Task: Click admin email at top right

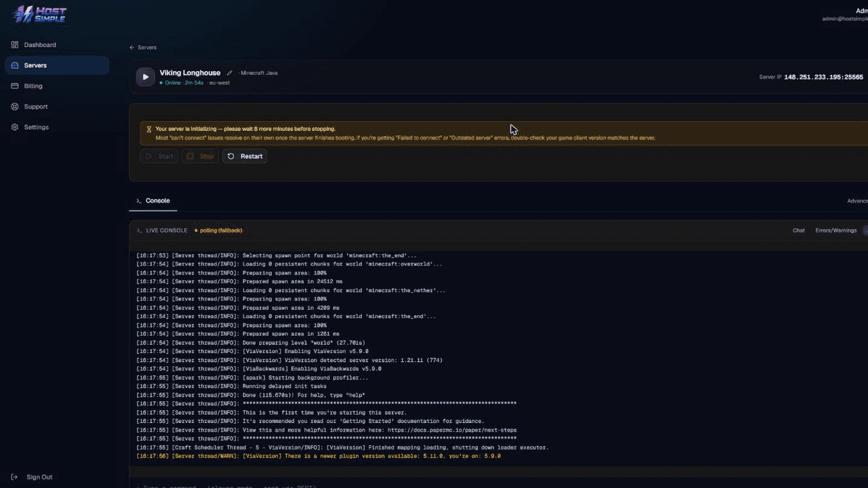Action: [845, 19]
